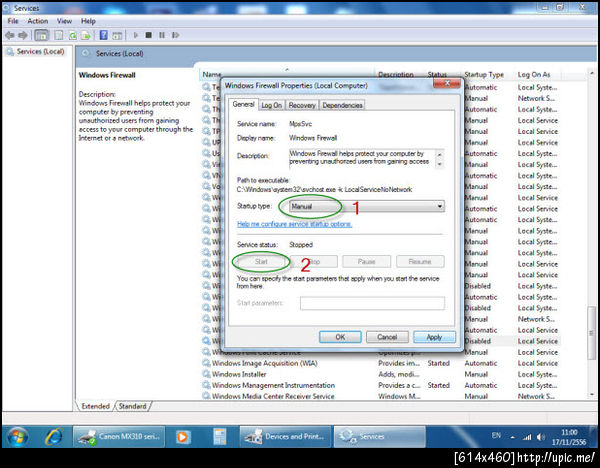Screen dimensions: 600x468
Task: Open the Canon MX310 series taskbar item
Action: 119,437
